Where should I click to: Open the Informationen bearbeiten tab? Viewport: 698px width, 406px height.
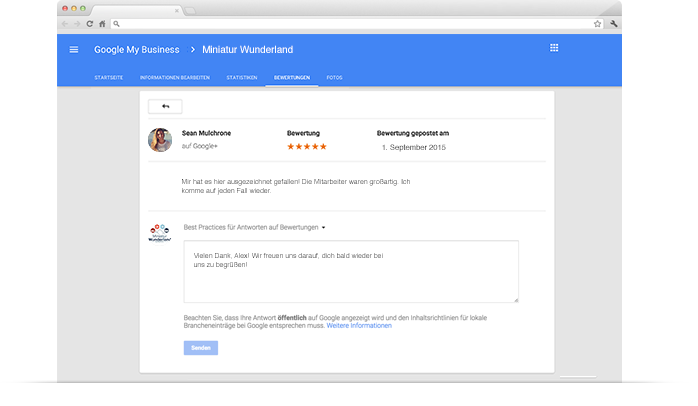point(175,77)
